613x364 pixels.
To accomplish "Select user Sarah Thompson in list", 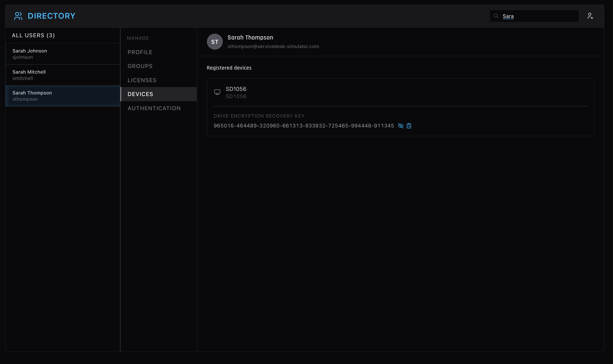I will 63,96.
